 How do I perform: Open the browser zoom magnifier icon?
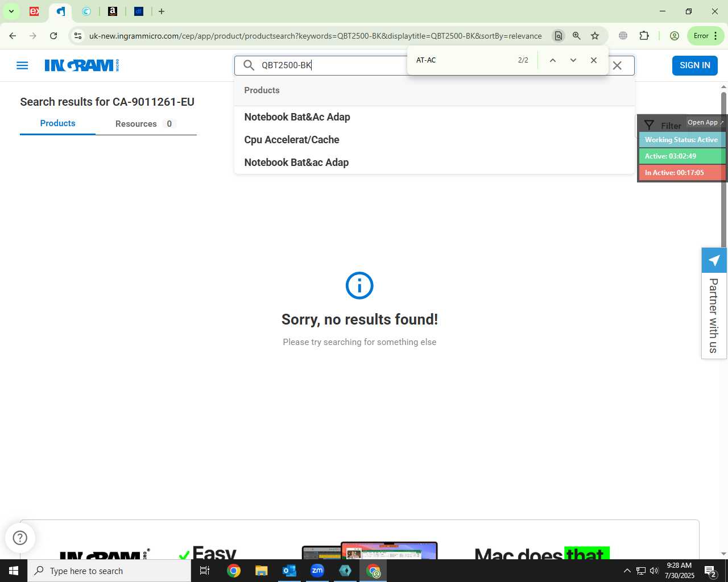pyautogui.click(x=577, y=36)
